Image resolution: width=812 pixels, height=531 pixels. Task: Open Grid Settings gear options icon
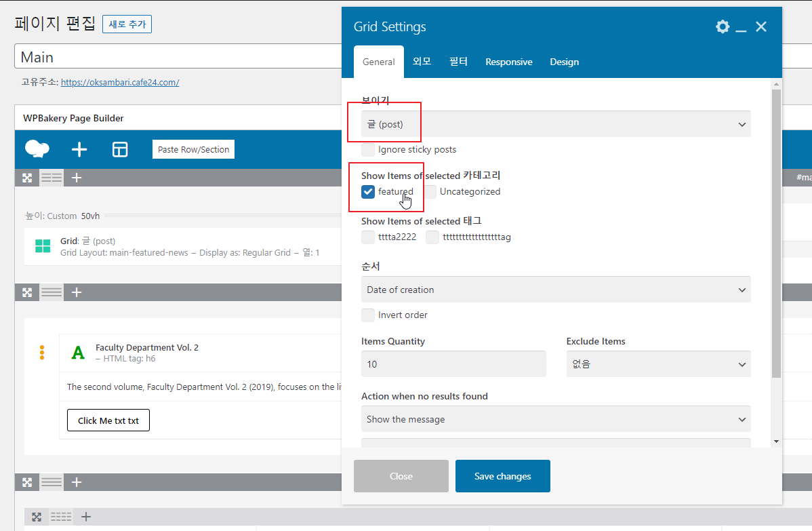click(x=723, y=26)
